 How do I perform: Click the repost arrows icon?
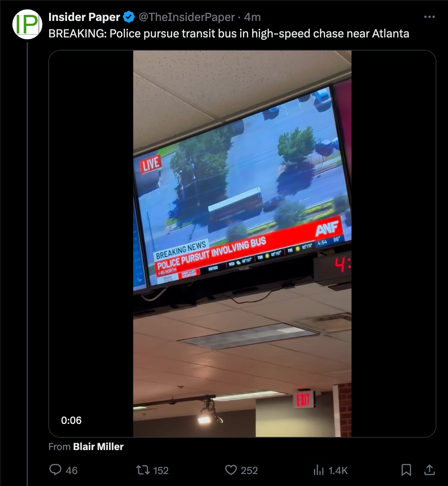tap(142, 470)
